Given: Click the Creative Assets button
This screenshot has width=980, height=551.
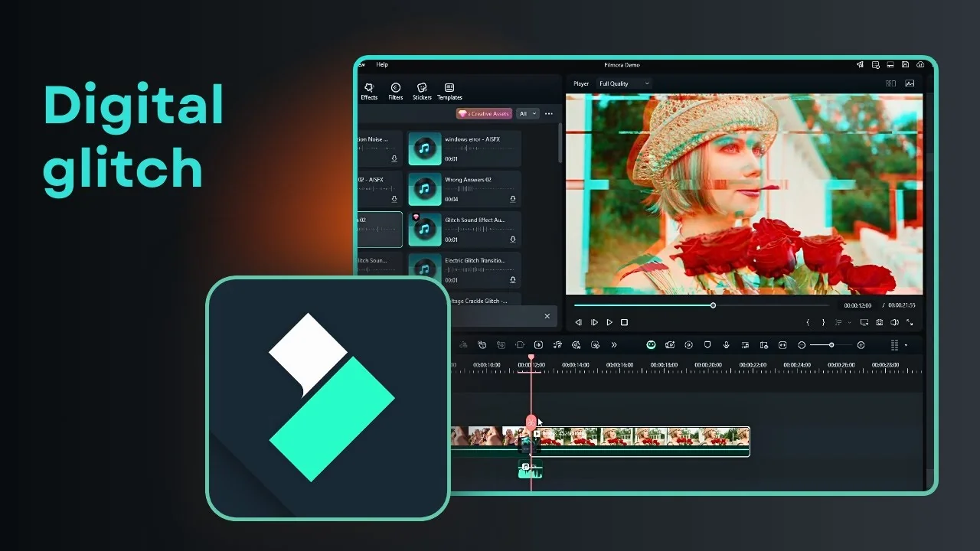Looking at the screenshot, I should click(x=483, y=113).
